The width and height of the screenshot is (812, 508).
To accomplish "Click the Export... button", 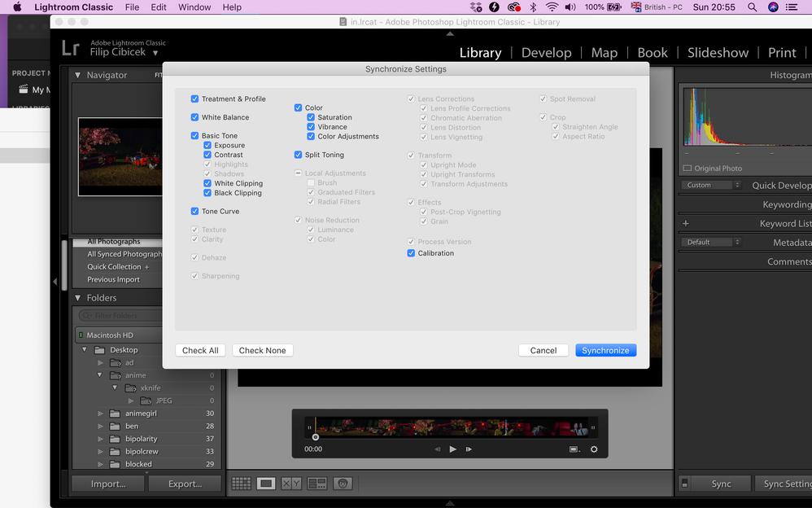I will point(185,484).
